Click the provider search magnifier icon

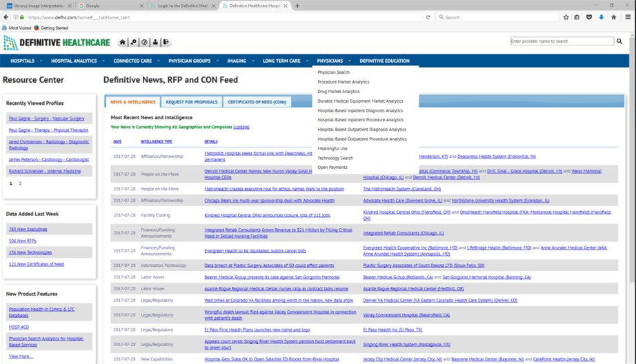click(619, 41)
